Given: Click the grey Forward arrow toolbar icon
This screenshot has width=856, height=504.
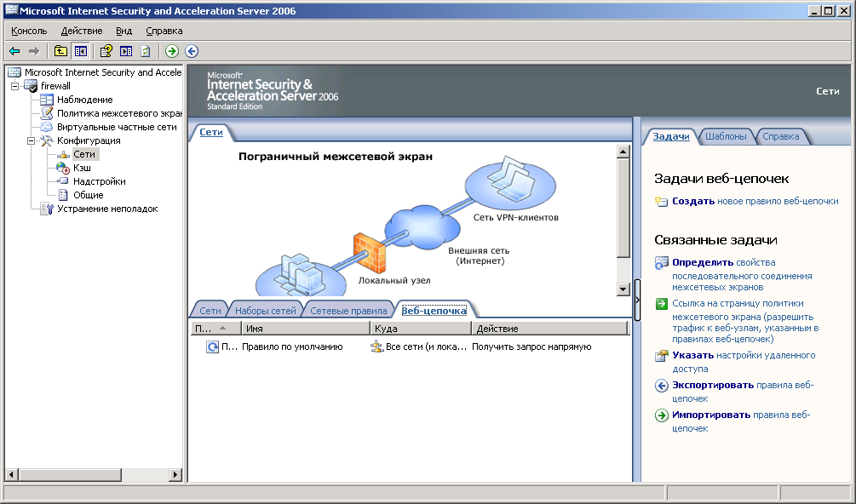Looking at the screenshot, I should [34, 51].
